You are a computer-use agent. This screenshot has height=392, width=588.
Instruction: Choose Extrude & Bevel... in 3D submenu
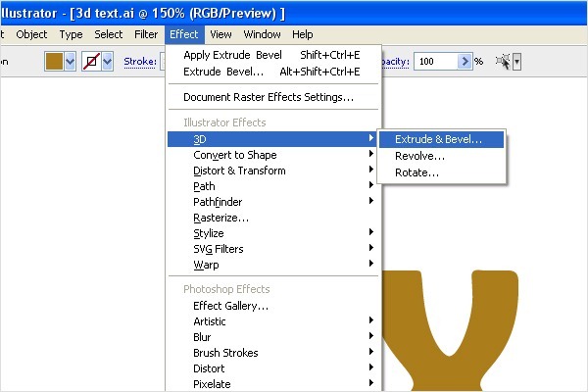point(441,139)
